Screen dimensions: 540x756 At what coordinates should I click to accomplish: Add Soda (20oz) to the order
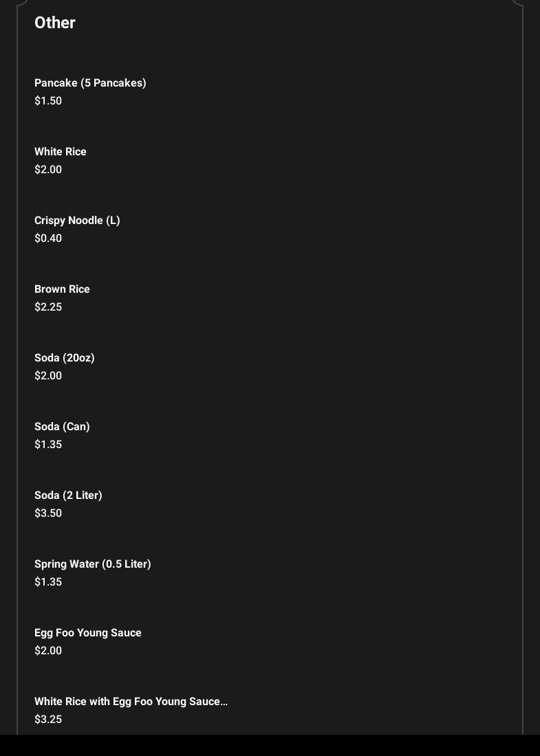tap(65, 358)
